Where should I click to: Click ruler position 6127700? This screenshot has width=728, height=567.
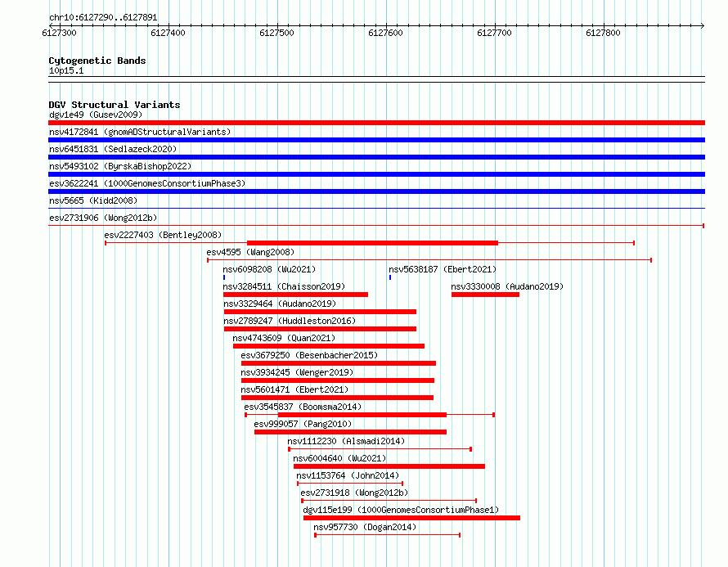[494, 33]
